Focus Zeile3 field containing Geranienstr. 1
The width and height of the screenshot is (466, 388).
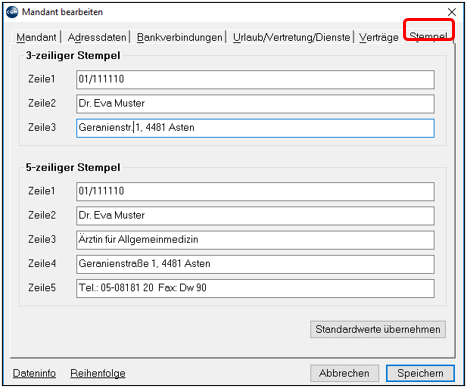pyautogui.click(x=255, y=128)
